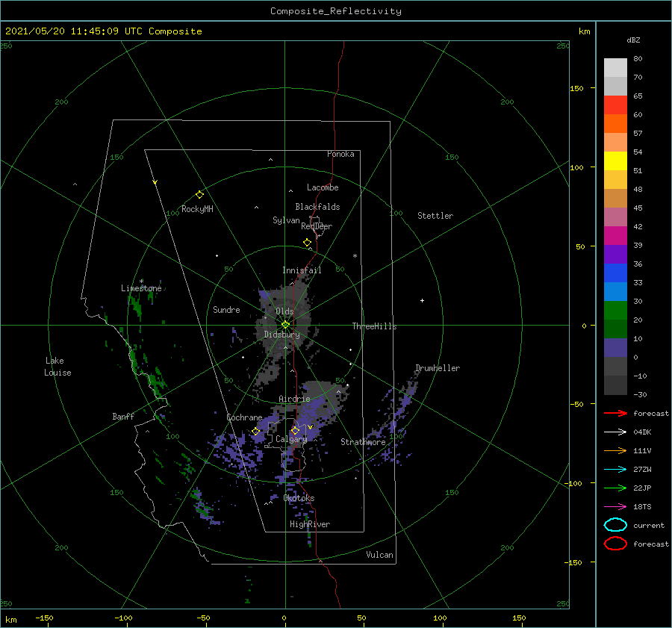Click the yellow diamond marker near Cochrane
The width and height of the screenshot is (672, 628).
click(256, 432)
